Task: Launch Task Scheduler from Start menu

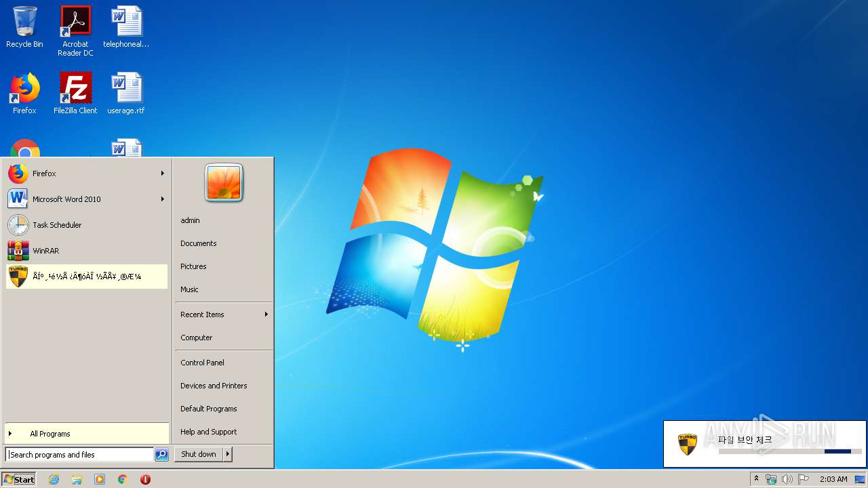Action: (x=86, y=225)
